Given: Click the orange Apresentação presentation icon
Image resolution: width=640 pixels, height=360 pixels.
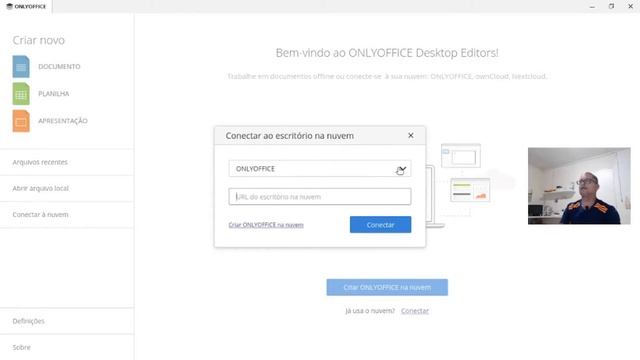Looking at the screenshot, I should (x=21, y=121).
